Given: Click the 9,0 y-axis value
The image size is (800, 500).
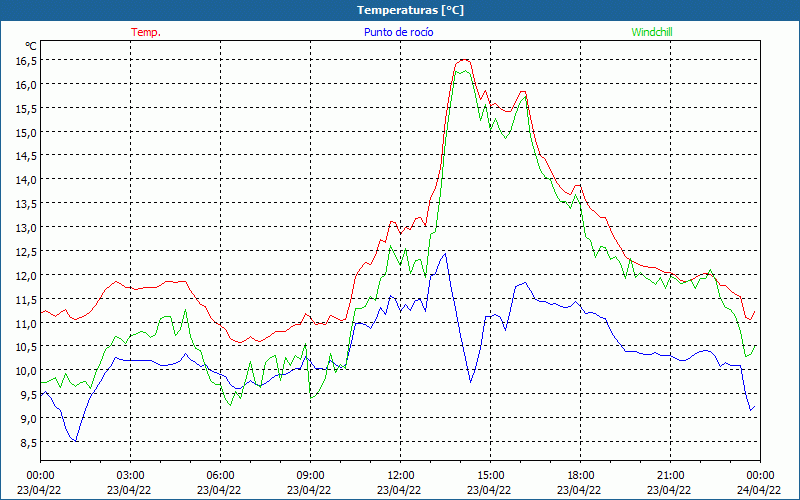Looking at the screenshot, I should pos(29,418).
